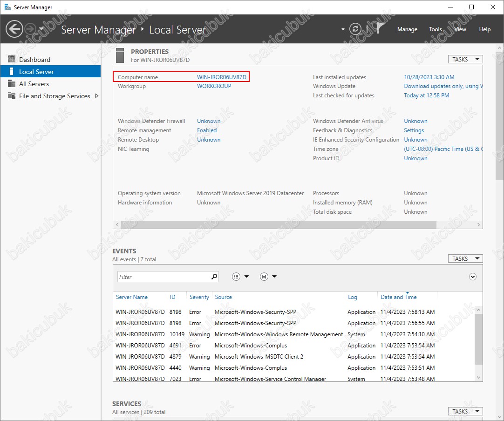The height and width of the screenshot is (421, 504).
Task: Click Download updates only link
Action: tap(443, 86)
